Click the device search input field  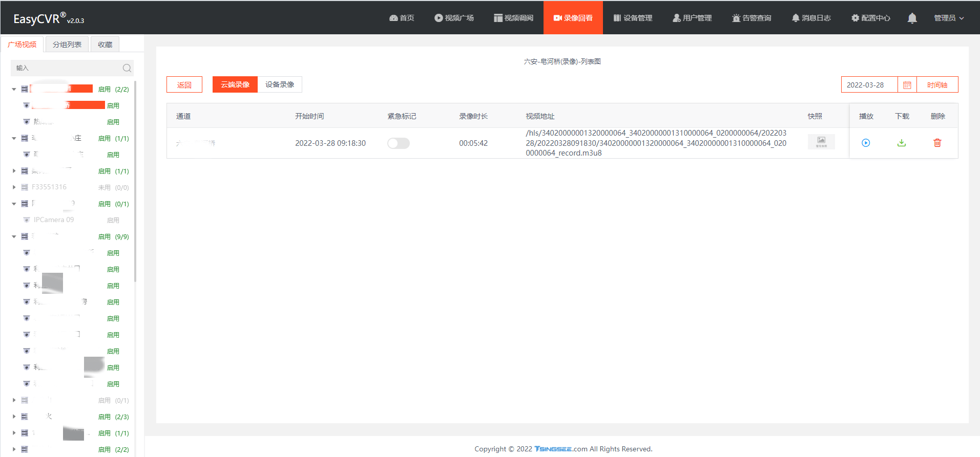click(x=67, y=68)
